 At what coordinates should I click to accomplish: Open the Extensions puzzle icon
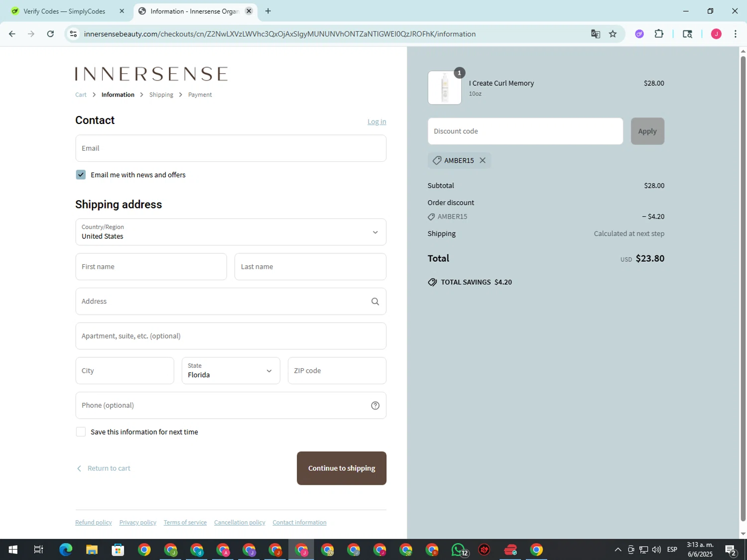pyautogui.click(x=659, y=34)
